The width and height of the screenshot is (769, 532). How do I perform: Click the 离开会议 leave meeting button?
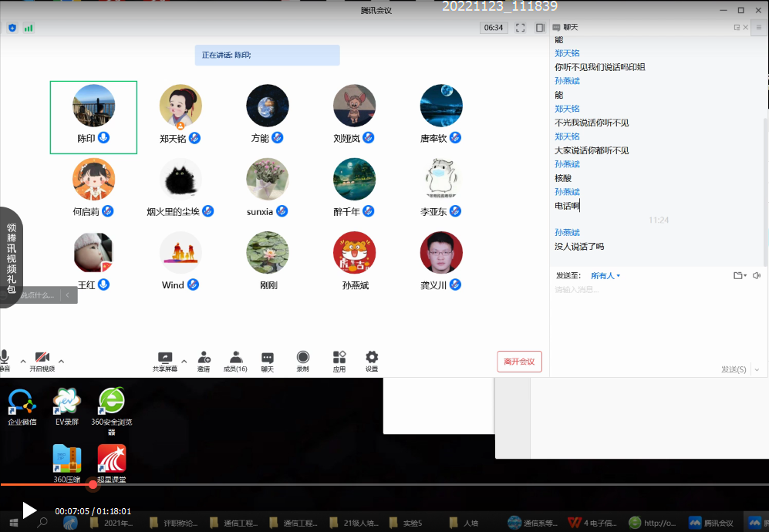[x=519, y=362]
